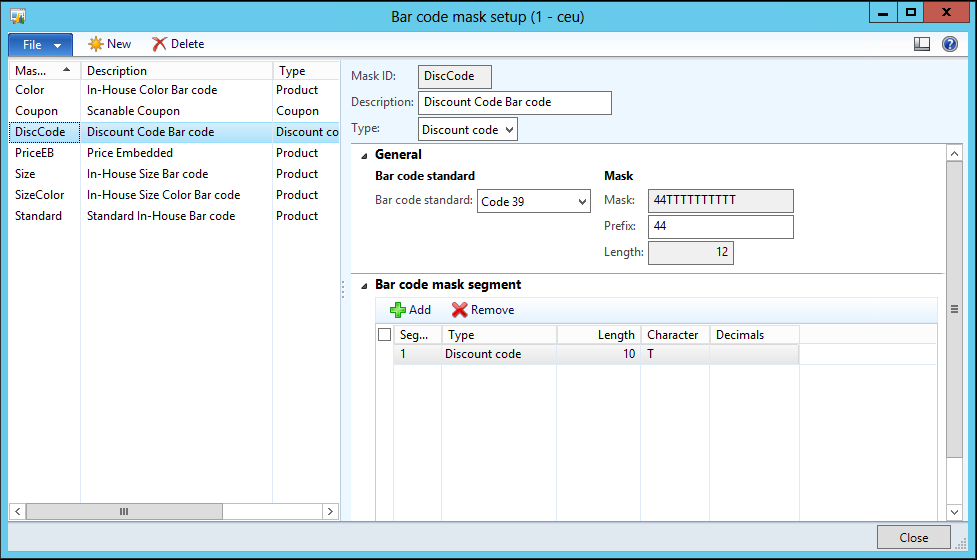Click the Description text field
This screenshot has width=977, height=560.
tap(514, 102)
